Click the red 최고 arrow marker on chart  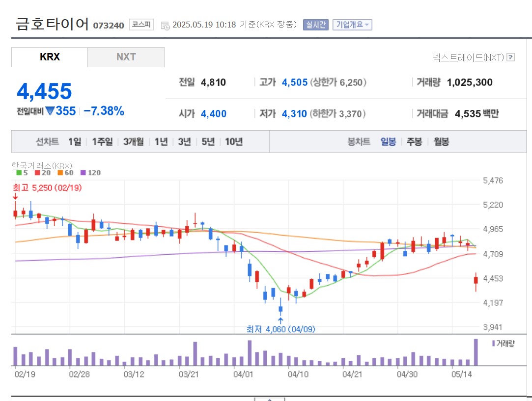15,196
